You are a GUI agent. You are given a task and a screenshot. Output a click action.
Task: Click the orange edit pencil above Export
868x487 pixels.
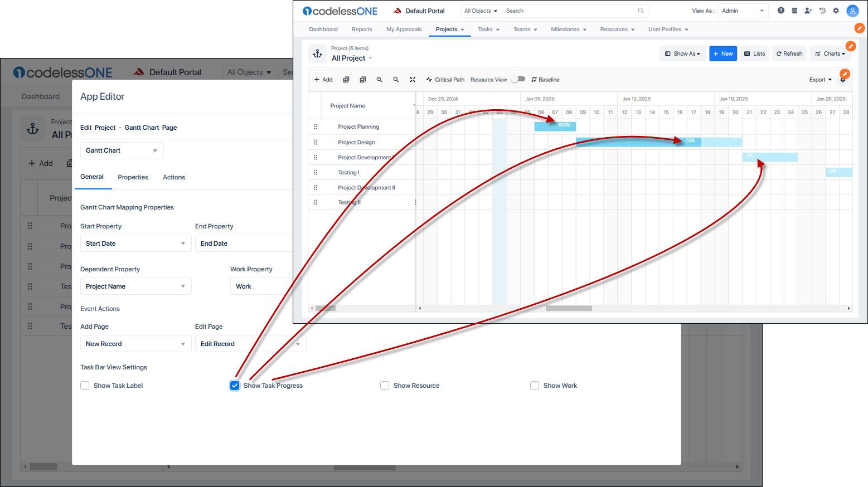[845, 74]
